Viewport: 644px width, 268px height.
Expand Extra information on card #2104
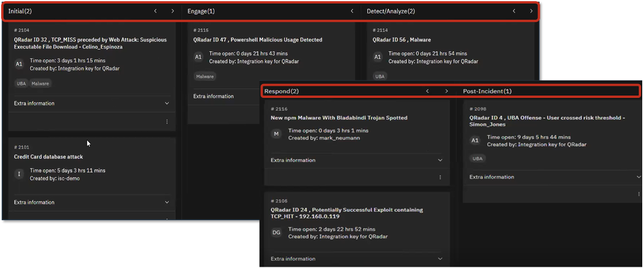pyautogui.click(x=167, y=104)
